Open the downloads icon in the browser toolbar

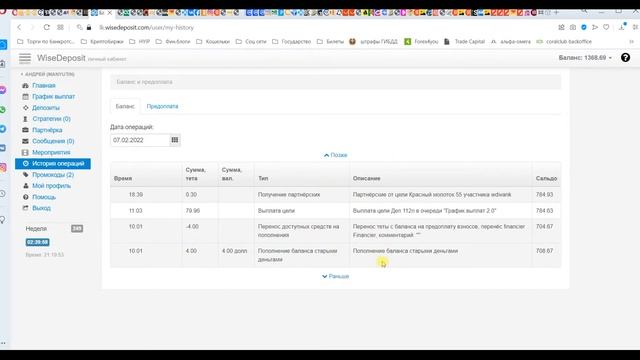point(622,27)
